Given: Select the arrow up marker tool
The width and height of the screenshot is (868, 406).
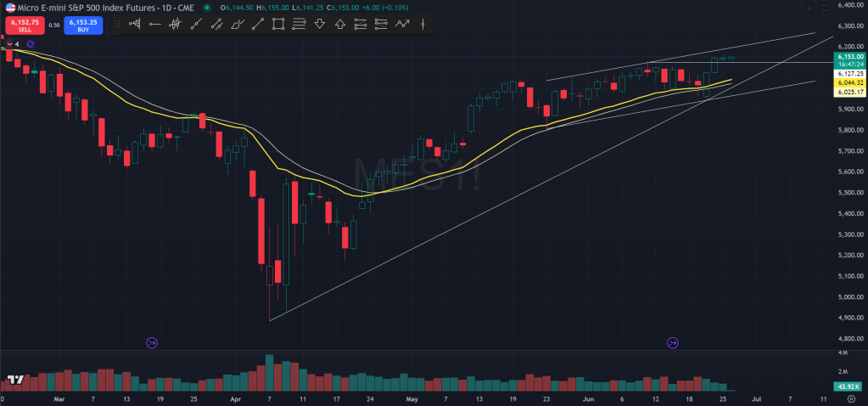Looking at the screenshot, I should [340, 24].
